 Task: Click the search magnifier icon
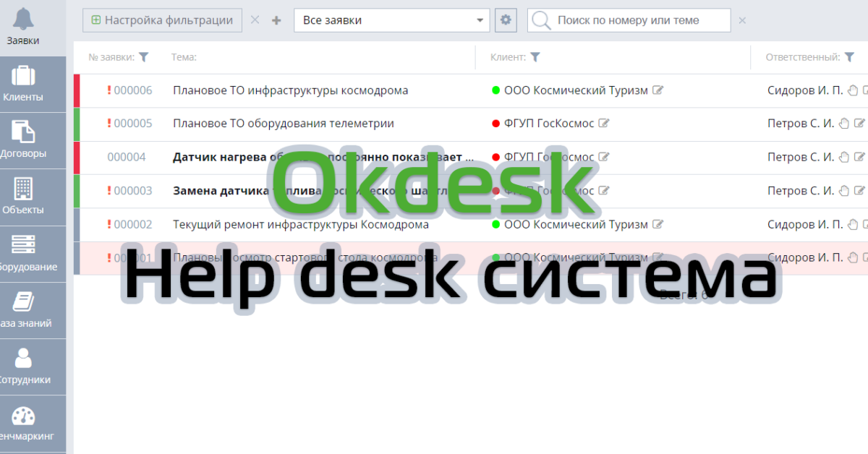540,20
